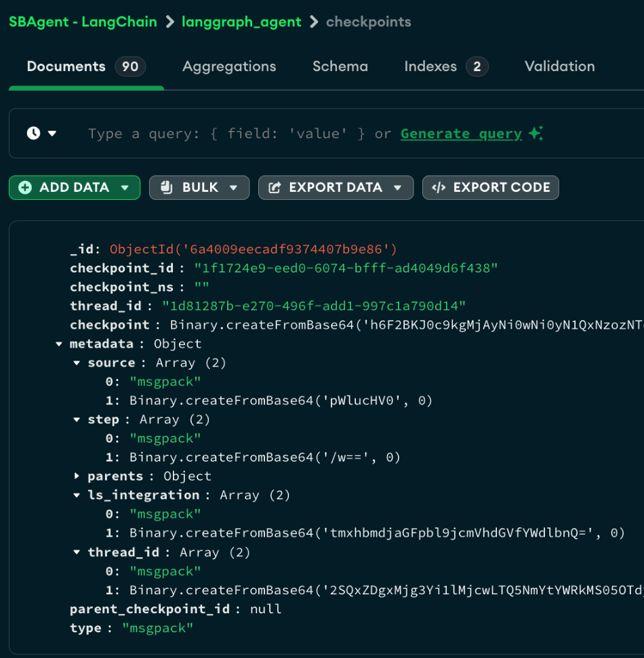Switch to the Aggregations tab
Viewport: 644px width, 658px height.
pyautogui.click(x=229, y=66)
